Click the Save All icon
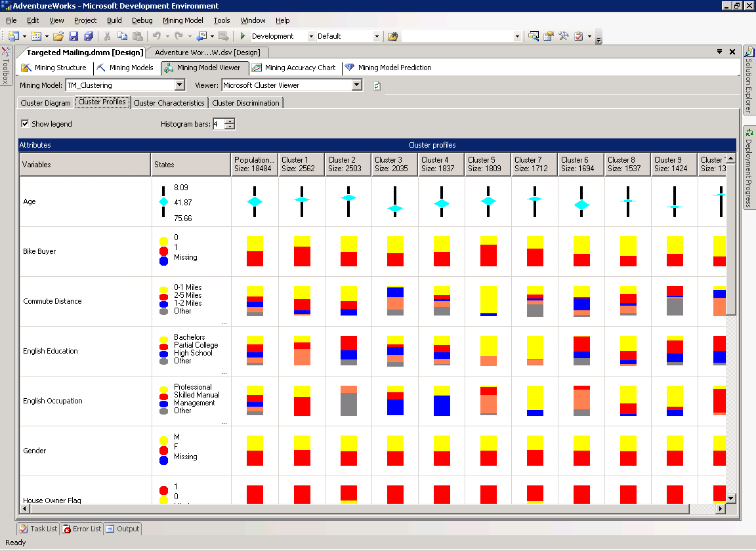 88,36
